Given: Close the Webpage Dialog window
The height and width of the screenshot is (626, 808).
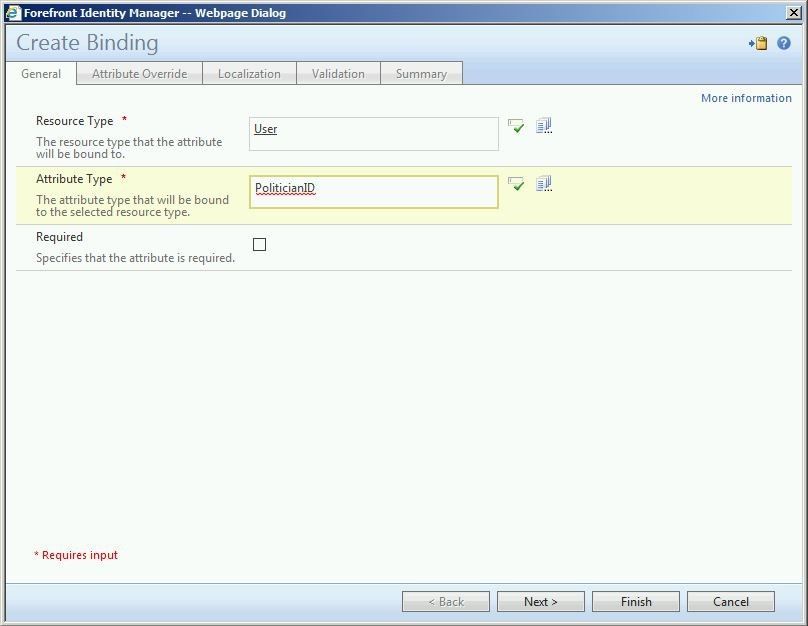Looking at the screenshot, I should (794, 13).
